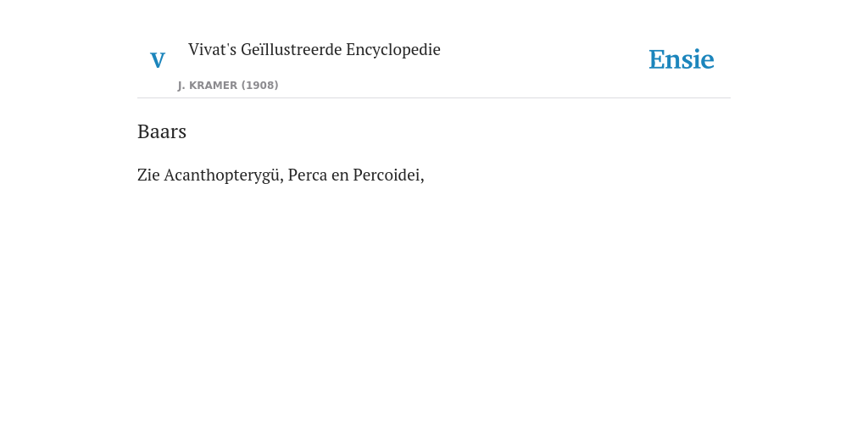868x434 pixels.
Task: Click the word Percoidei in the definition
Action: click(x=387, y=175)
